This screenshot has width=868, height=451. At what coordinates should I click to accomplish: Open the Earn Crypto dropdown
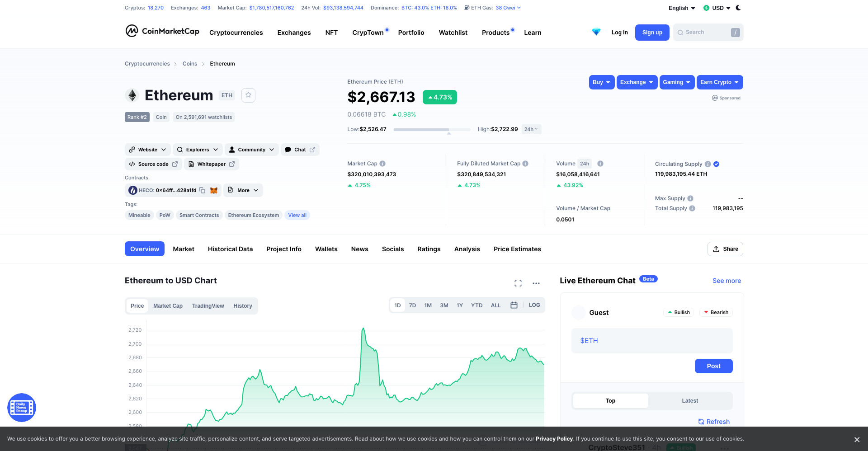720,82
